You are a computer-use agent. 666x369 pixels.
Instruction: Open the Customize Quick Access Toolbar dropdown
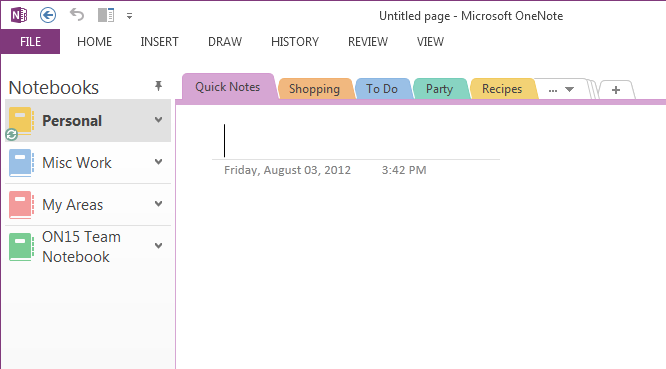click(x=130, y=17)
